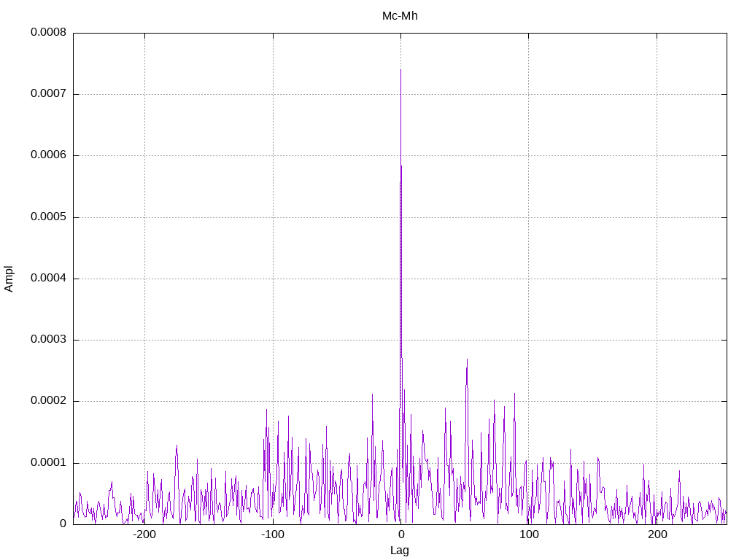
Task: Click the Ampl y-axis label
Action: pyautogui.click(x=9, y=279)
